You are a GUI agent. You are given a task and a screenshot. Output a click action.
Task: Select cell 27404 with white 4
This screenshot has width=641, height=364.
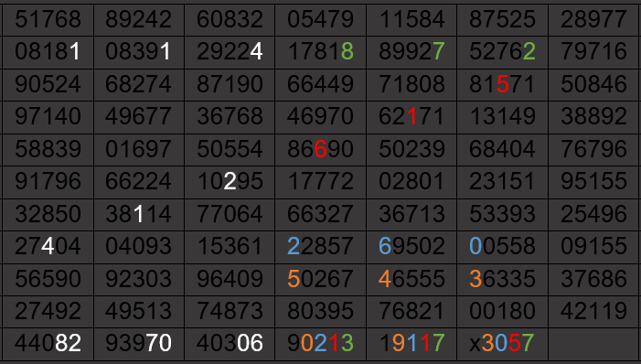point(48,247)
